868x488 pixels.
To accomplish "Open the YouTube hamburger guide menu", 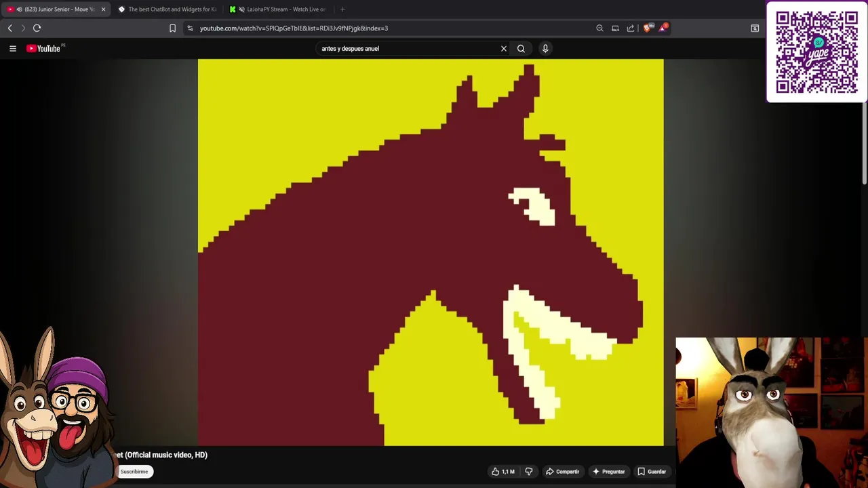I will tap(12, 48).
